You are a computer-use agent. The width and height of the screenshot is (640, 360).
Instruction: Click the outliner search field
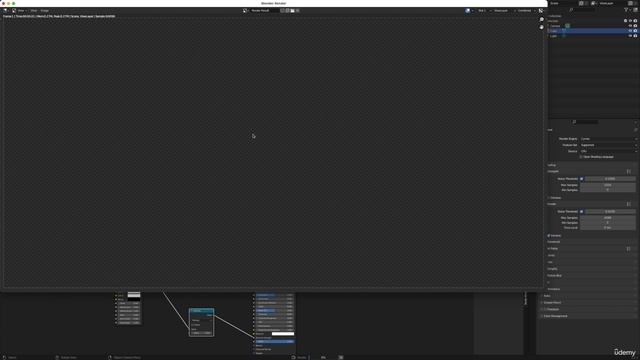(582, 10)
